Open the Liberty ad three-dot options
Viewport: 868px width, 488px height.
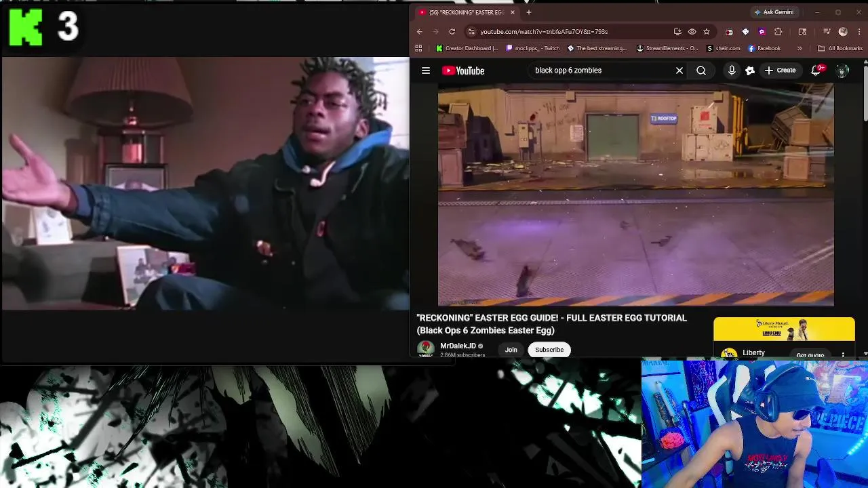coord(843,354)
